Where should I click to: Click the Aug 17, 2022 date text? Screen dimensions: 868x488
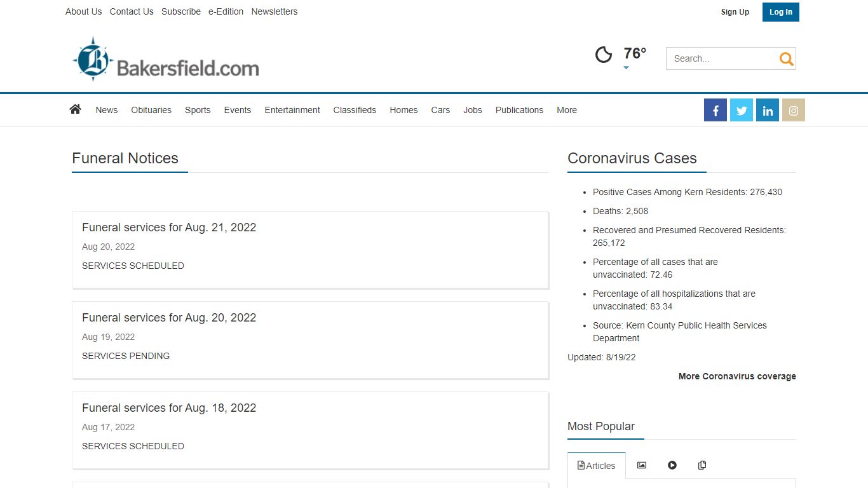point(108,427)
